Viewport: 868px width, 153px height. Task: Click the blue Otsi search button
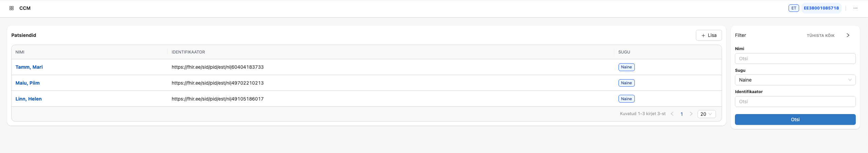tap(795, 119)
